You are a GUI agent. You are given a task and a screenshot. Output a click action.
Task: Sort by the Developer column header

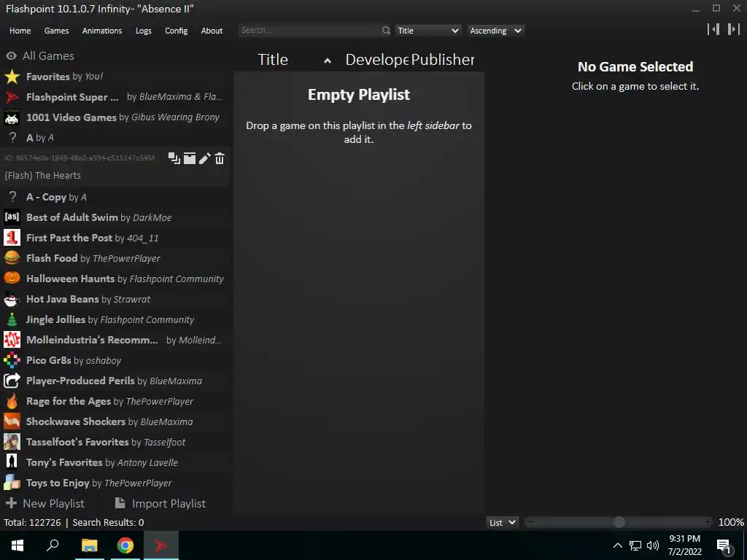(377, 60)
